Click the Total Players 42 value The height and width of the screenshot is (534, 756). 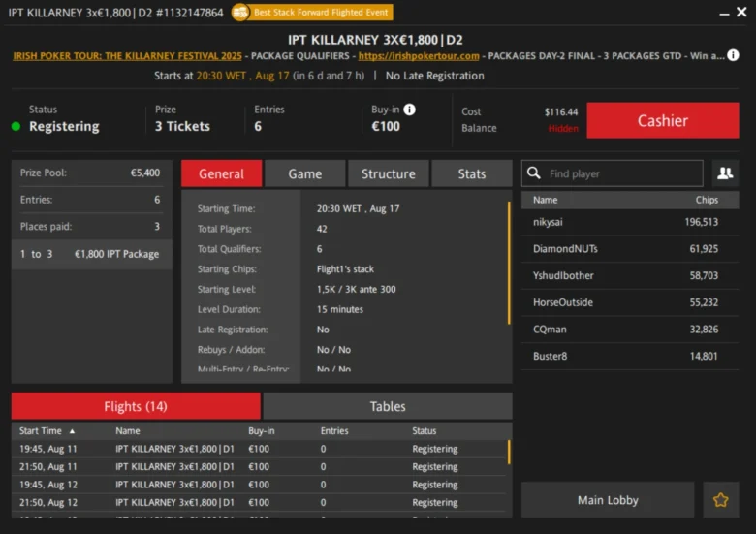tap(322, 229)
